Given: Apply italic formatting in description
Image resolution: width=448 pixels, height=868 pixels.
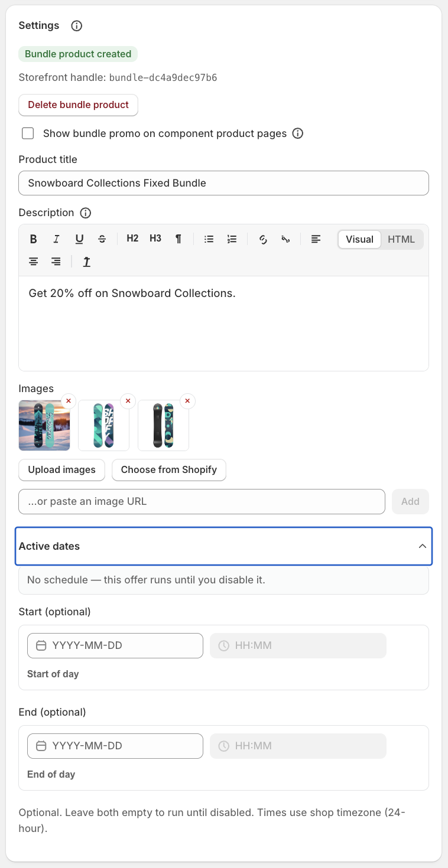Looking at the screenshot, I should (56, 239).
